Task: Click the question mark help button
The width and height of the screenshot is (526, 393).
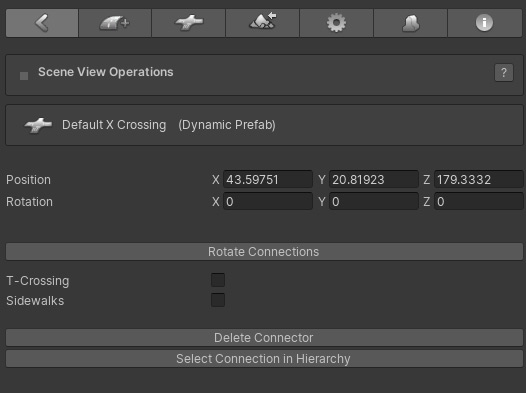Action: coord(504,72)
